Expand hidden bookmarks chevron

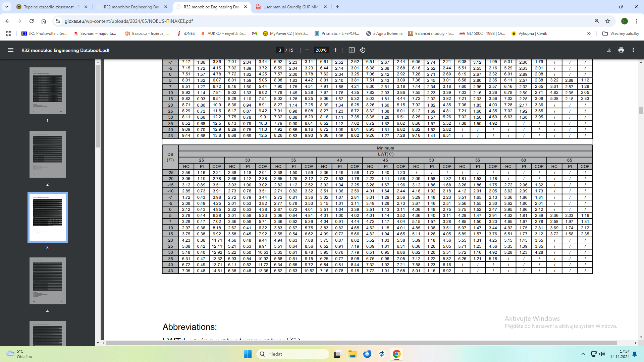point(589,34)
